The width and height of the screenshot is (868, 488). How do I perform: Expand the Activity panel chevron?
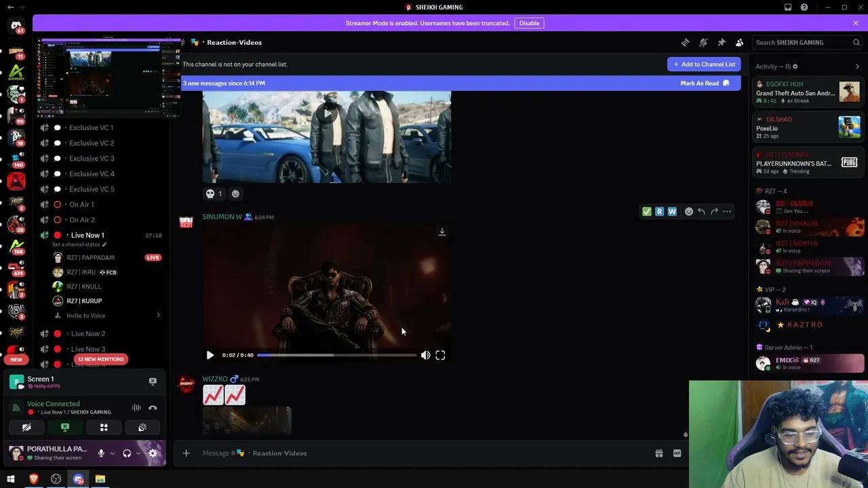click(857, 66)
